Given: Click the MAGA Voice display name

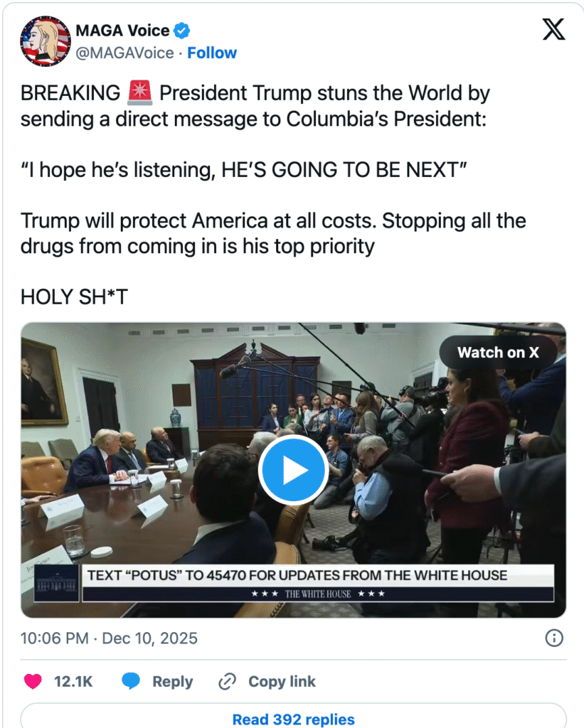Looking at the screenshot, I should click(122, 31).
